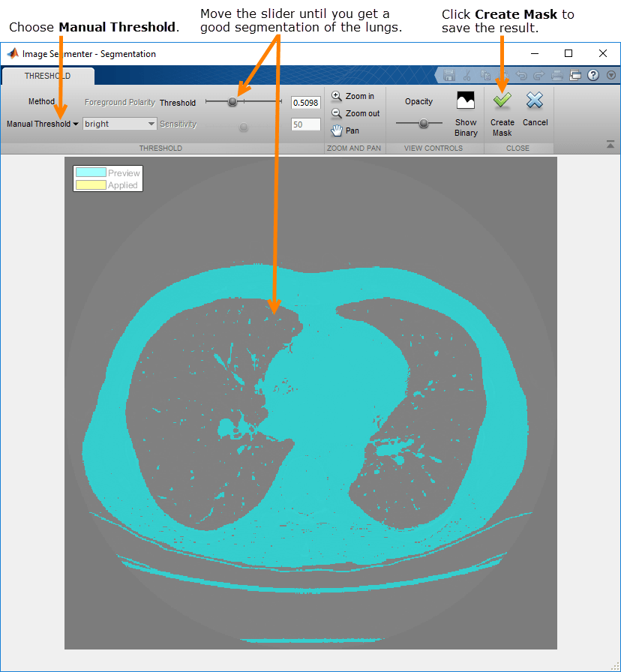Click the Zoom in magnifier tool
621x672 pixels.
pyautogui.click(x=337, y=96)
